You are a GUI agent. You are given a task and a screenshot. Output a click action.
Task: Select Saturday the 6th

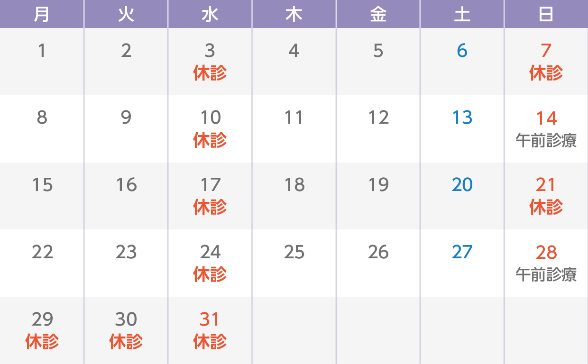point(462,51)
